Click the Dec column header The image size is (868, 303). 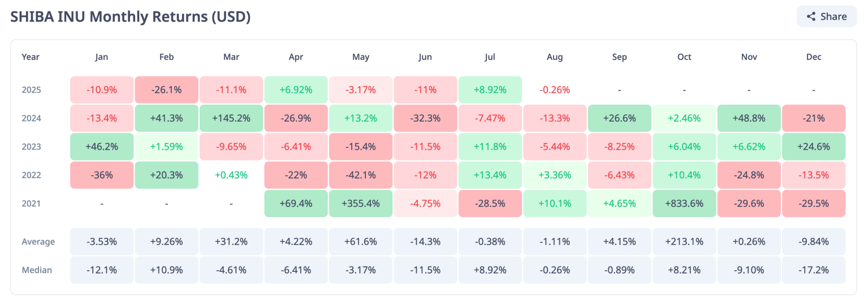pos(814,57)
